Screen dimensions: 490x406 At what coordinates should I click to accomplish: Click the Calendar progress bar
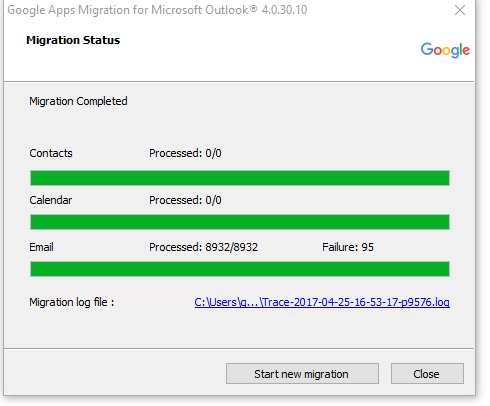click(x=240, y=222)
